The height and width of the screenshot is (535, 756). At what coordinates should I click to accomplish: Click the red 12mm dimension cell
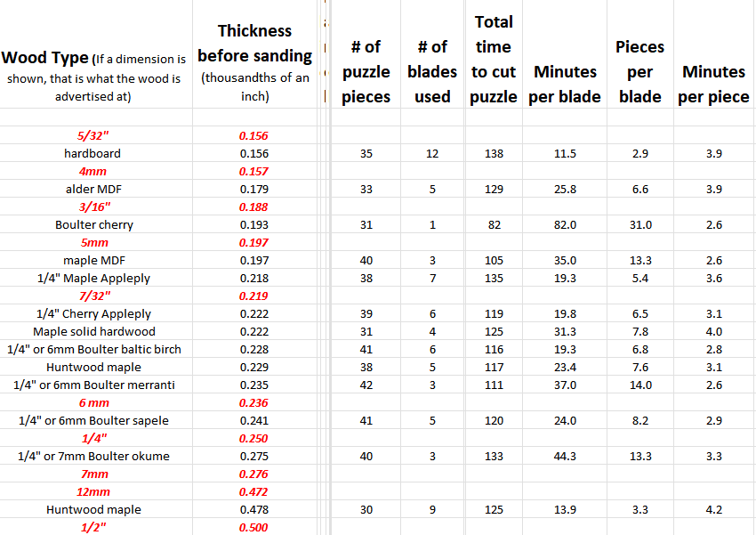pyautogui.click(x=93, y=491)
